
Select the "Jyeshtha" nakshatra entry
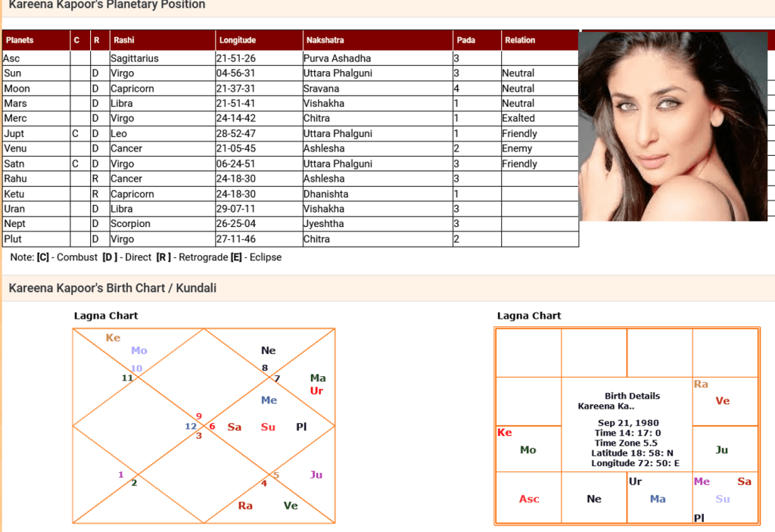pyautogui.click(x=323, y=224)
